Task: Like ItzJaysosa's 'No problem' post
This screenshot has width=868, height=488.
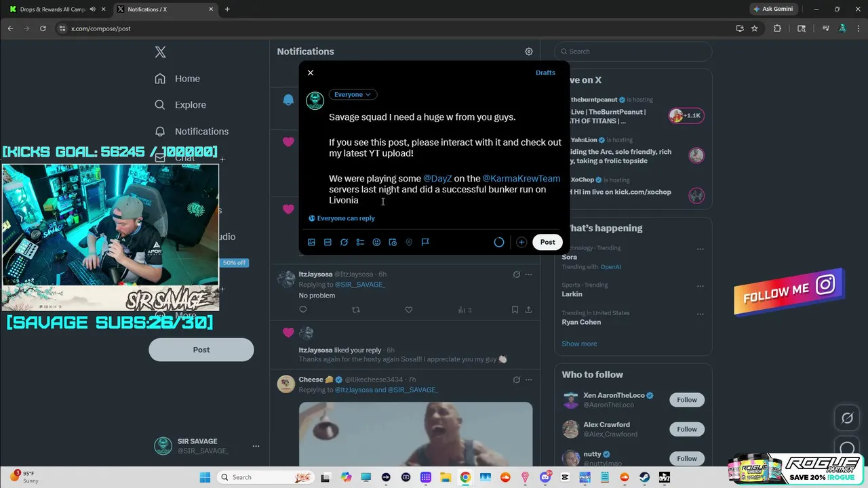Action: click(408, 310)
